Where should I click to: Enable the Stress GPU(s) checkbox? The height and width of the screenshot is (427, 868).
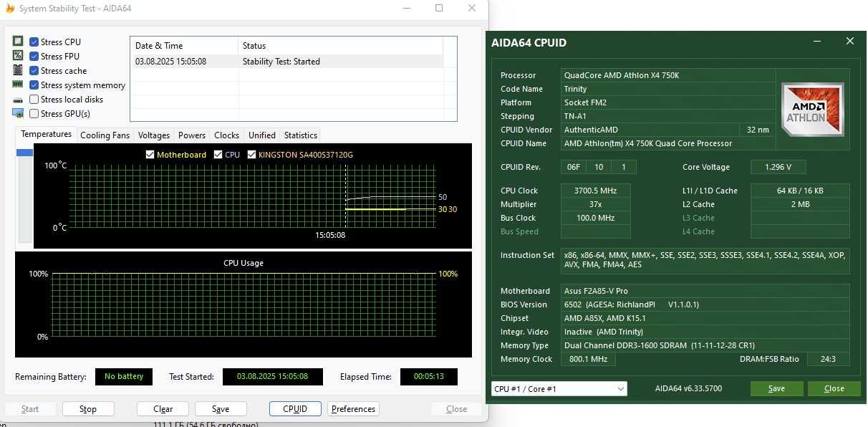coord(34,113)
